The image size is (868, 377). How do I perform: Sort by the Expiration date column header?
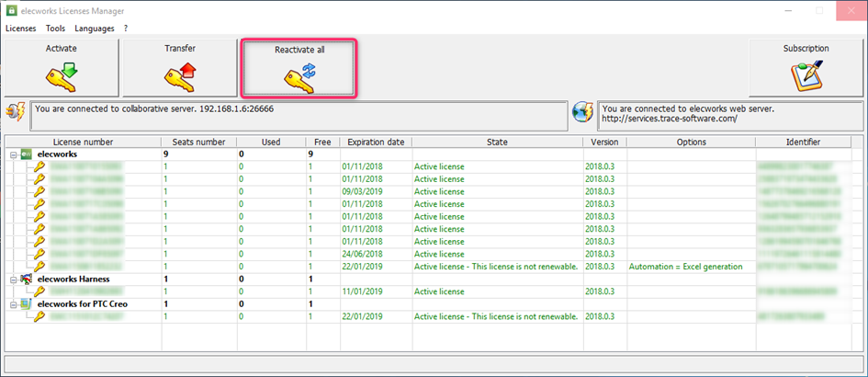click(x=376, y=142)
